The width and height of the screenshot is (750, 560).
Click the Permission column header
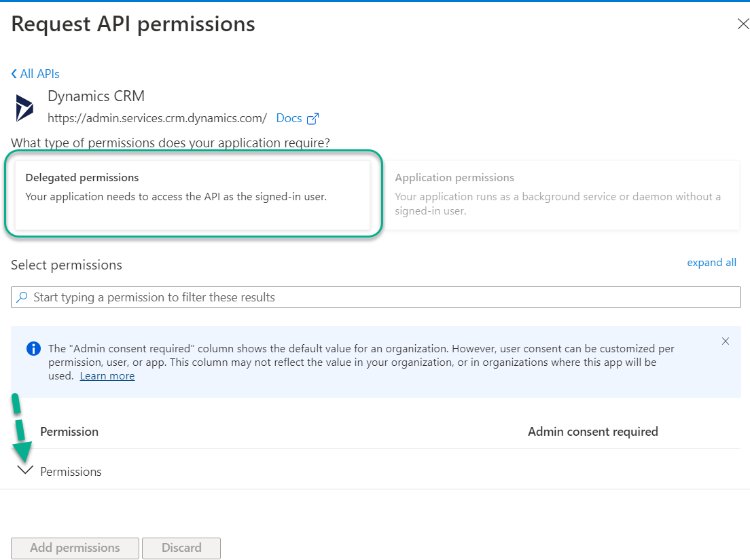click(x=69, y=431)
